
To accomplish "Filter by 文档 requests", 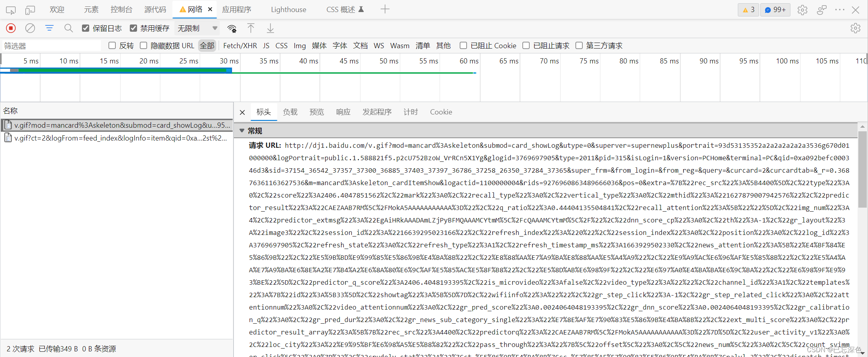I will [x=360, y=46].
